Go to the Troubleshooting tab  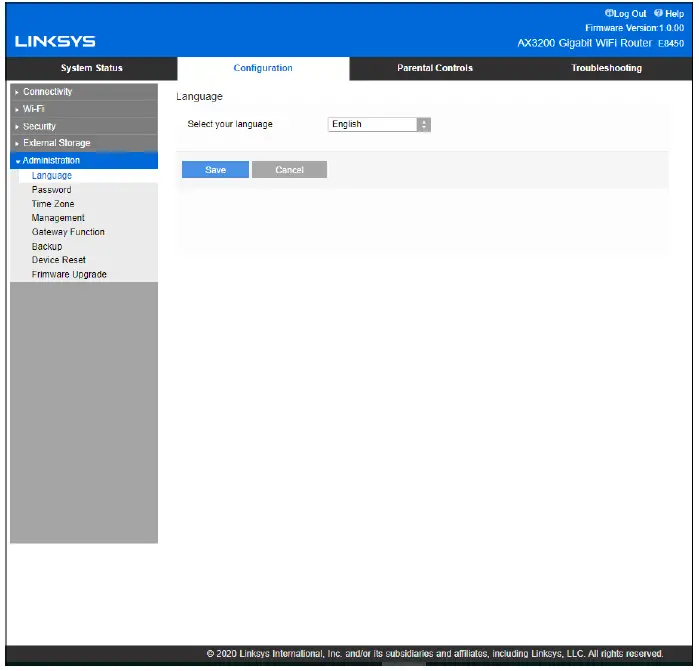pos(606,68)
